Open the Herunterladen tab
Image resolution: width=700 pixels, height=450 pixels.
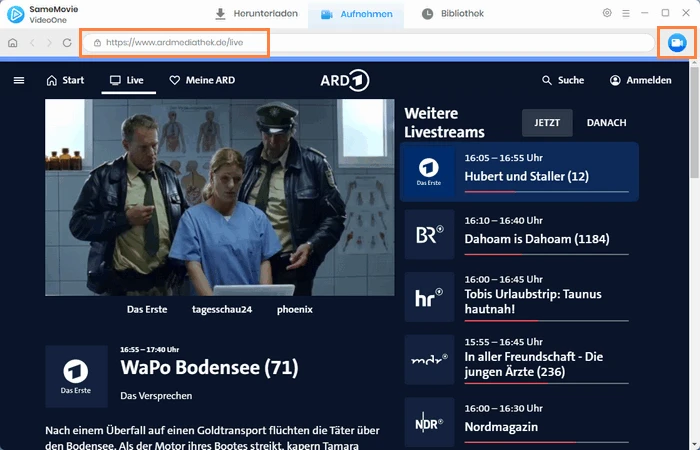pyautogui.click(x=256, y=14)
